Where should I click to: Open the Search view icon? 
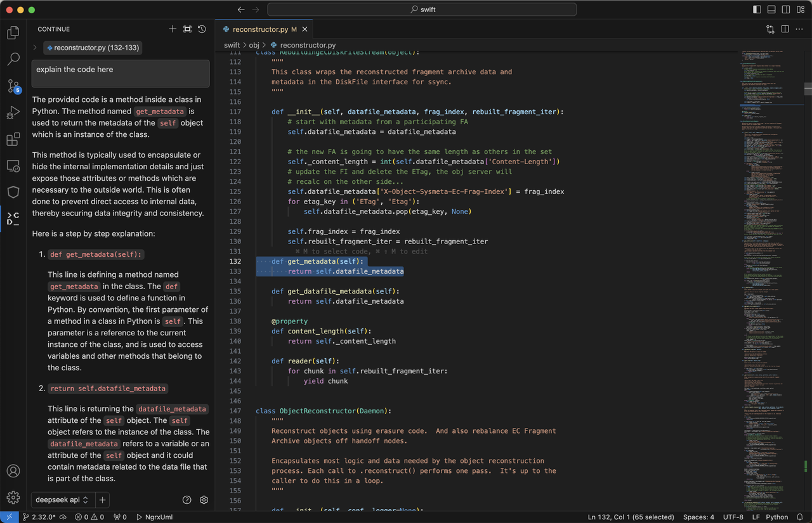[13, 60]
